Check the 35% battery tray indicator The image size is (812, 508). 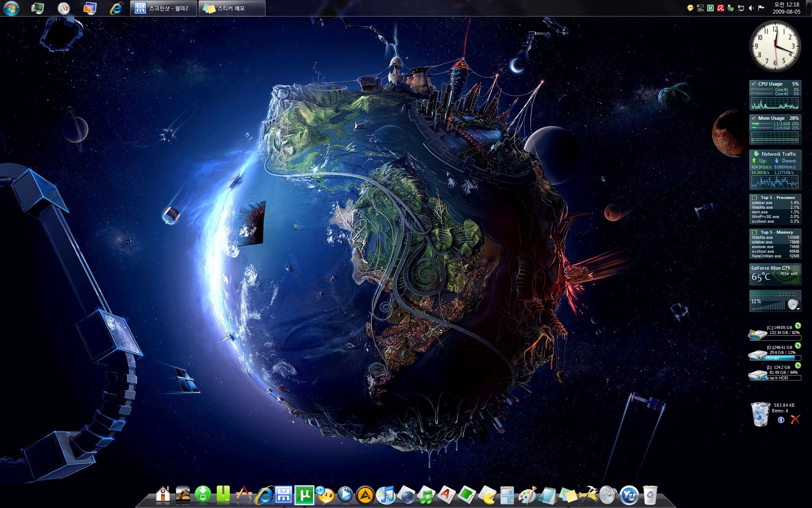700,8
